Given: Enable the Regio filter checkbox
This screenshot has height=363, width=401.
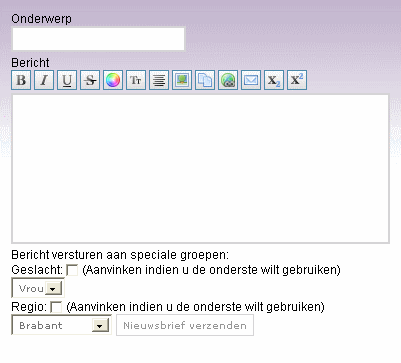Looking at the screenshot, I should tap(56, 307).
